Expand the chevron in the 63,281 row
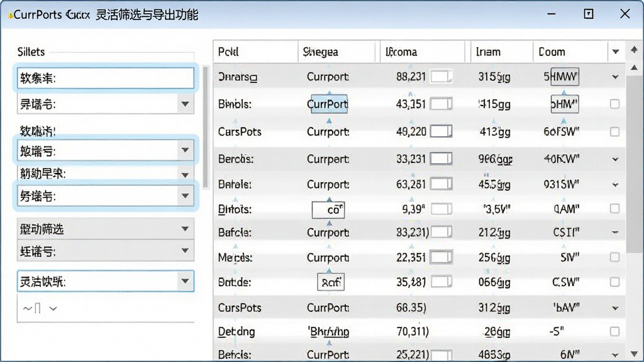The image size is (644, 362). (615, 185)
